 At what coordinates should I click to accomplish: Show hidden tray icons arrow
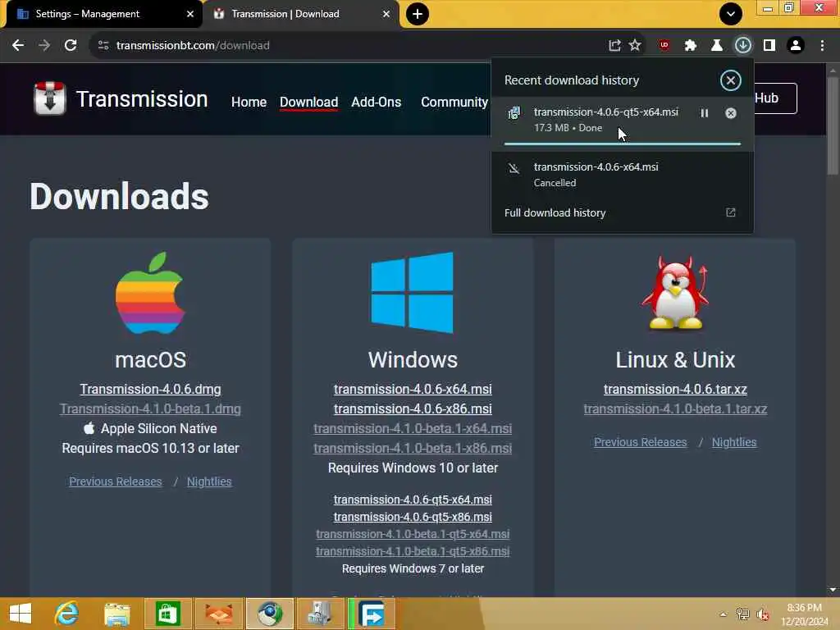(x=724, y=614)
